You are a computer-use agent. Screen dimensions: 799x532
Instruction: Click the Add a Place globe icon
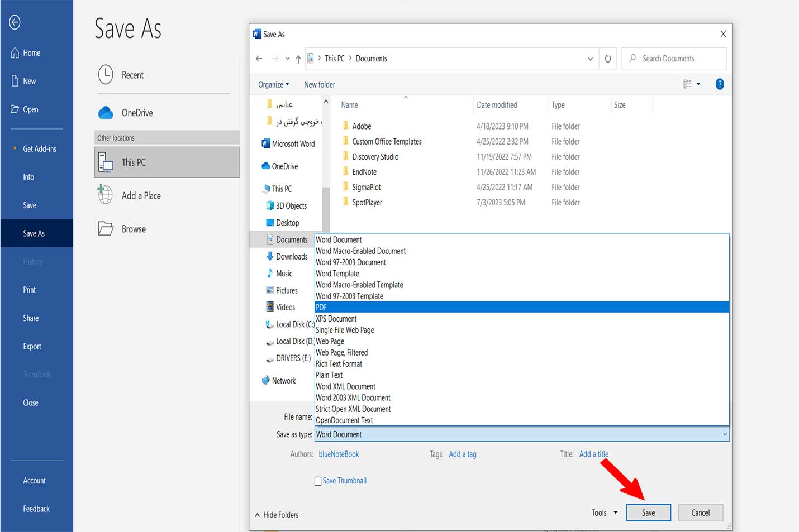pyautogui.click(x=105, y=195)
